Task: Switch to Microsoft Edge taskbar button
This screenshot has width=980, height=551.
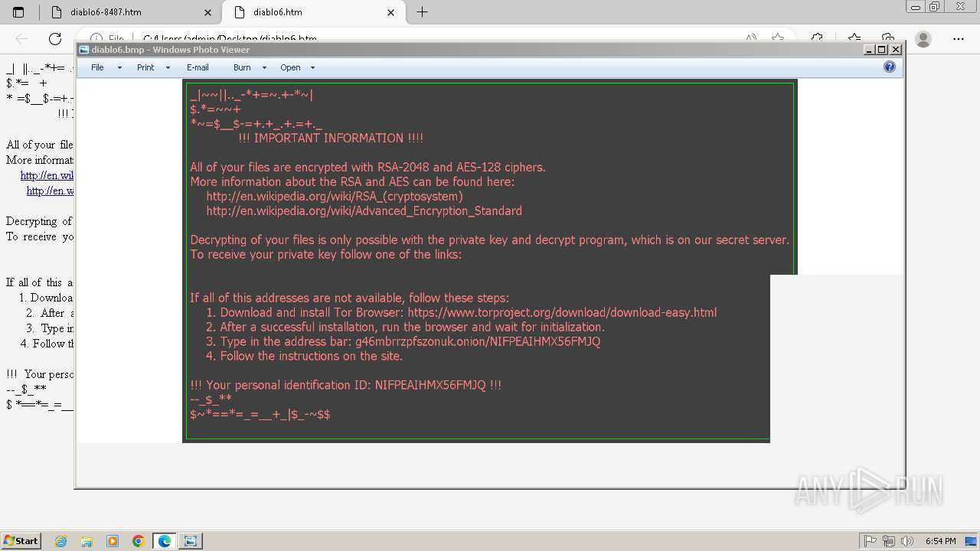Action: coord(165,541)
